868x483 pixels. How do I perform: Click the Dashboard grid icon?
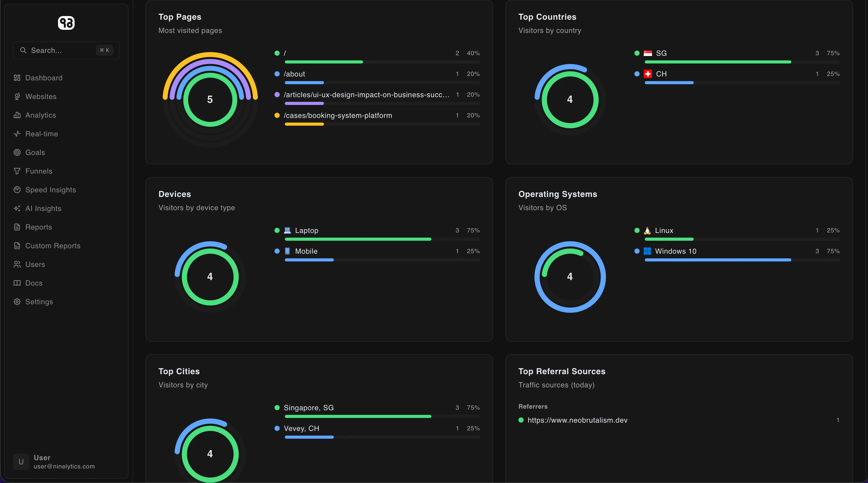tap(17, 78)
